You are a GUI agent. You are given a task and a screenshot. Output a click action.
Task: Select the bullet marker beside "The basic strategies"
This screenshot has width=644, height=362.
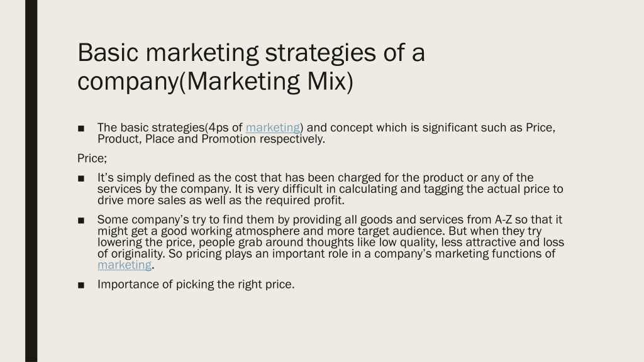coord(81,128)
